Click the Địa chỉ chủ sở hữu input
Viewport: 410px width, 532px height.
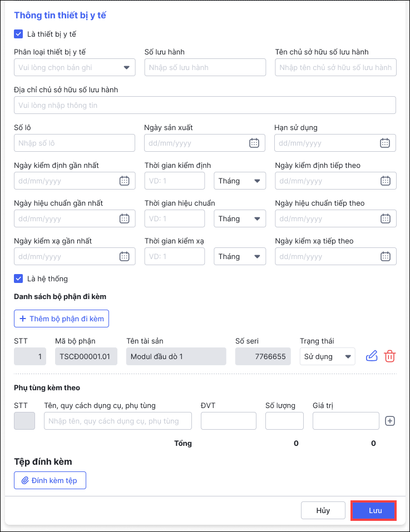point(205,105)
